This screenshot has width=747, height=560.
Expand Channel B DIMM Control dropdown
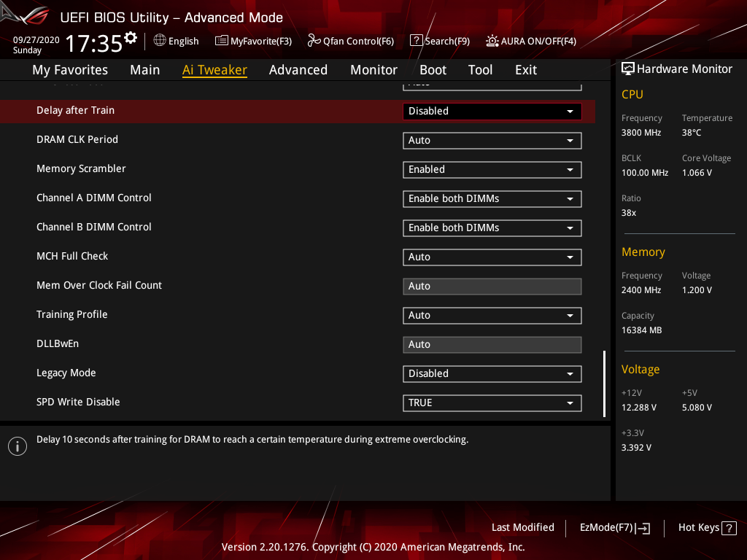[492, 228]
